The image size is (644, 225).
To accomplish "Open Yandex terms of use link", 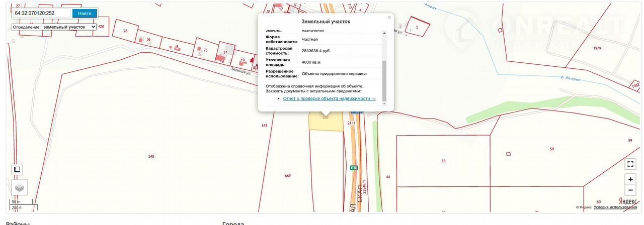I will click(615, 207).
